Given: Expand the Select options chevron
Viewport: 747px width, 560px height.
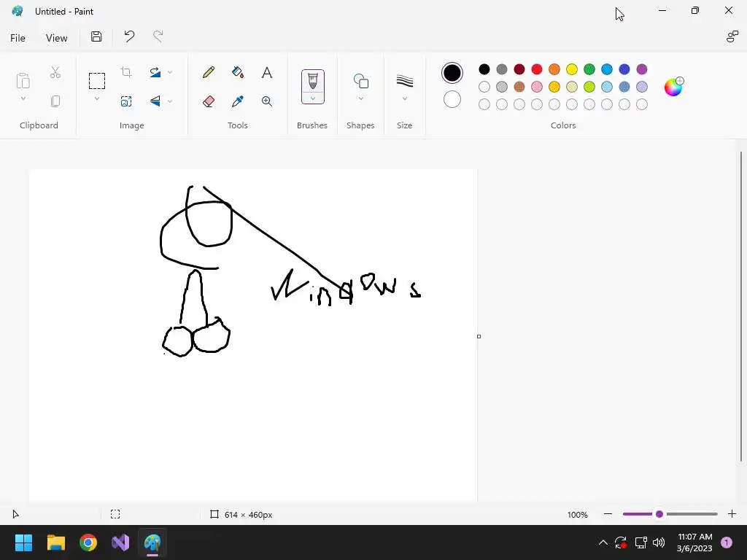Looking at the screenshot, I should coord(97,98).
